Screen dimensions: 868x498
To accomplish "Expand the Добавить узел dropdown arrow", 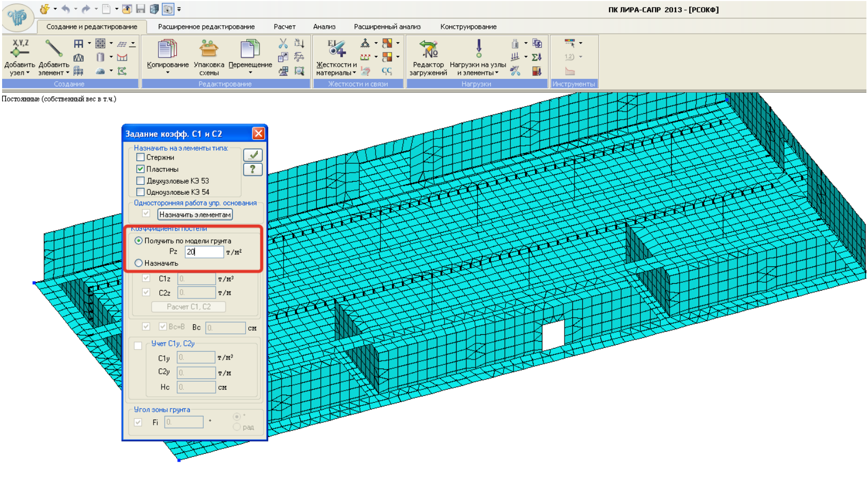I will tap(28, 73).
